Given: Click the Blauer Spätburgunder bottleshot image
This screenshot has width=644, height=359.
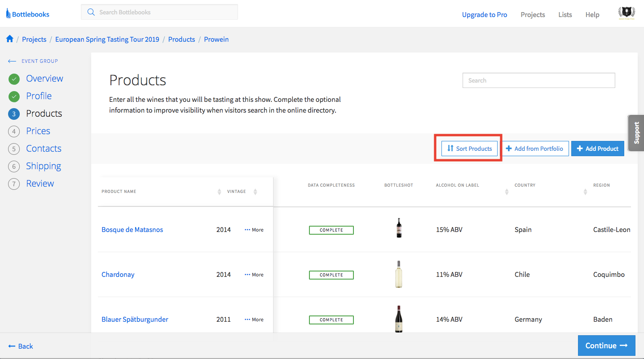Looking at the screenshot, I should click(399, 319).
